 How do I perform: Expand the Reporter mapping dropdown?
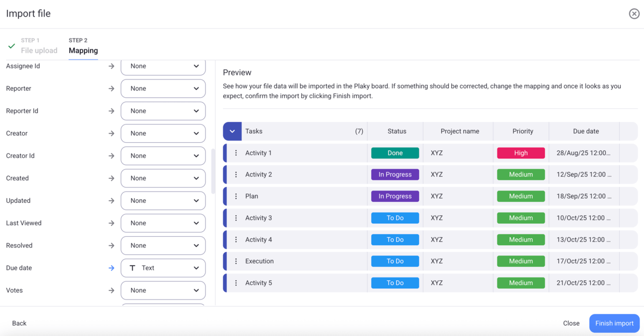(163, 89)
